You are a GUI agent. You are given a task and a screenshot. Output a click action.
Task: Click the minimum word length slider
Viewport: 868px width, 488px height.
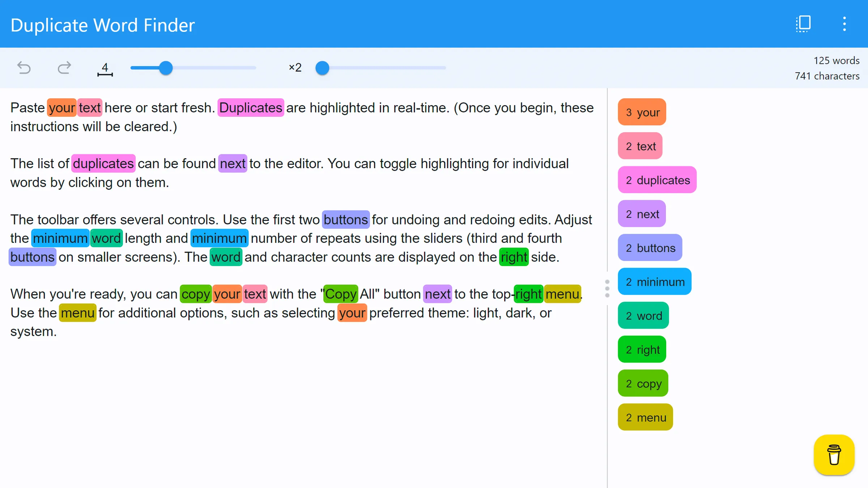coord(166,68)
